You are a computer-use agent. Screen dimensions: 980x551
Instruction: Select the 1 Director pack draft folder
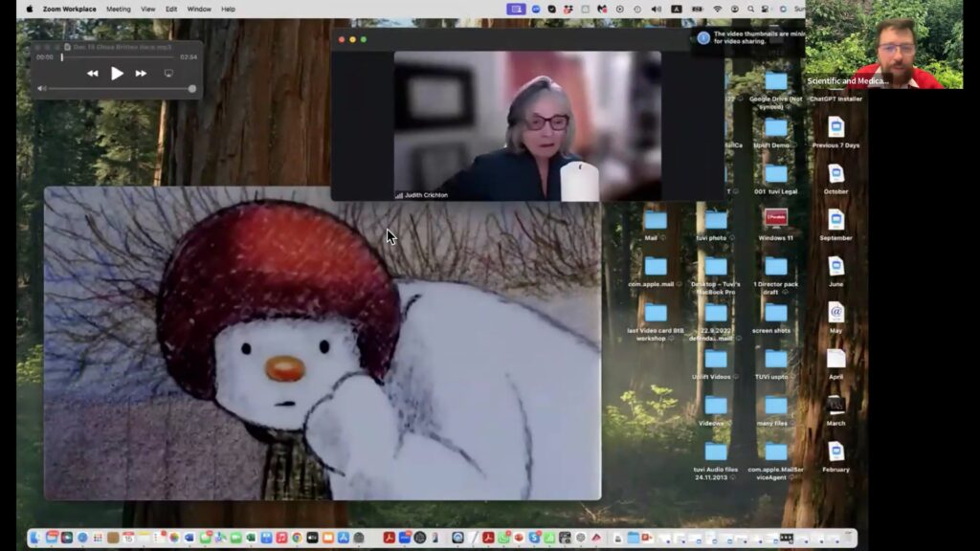(x=775, y=275)
